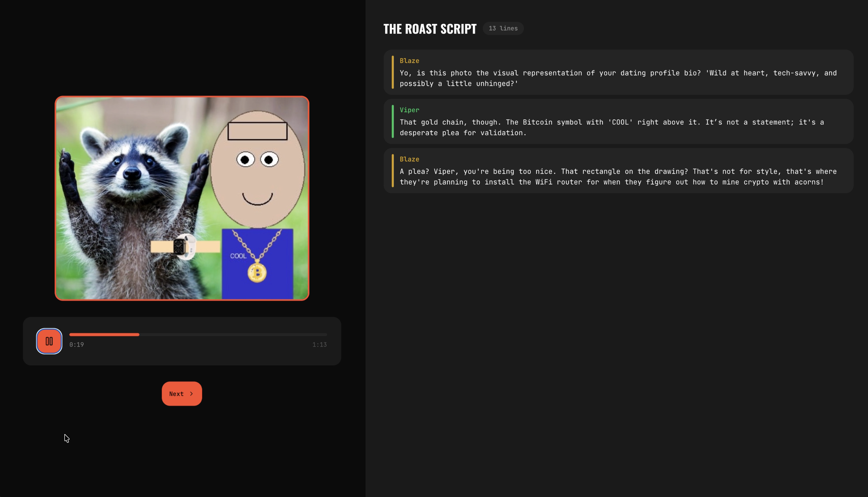
Task: Click the rectangle on the drawn forehead
Action: coord(257,131)
